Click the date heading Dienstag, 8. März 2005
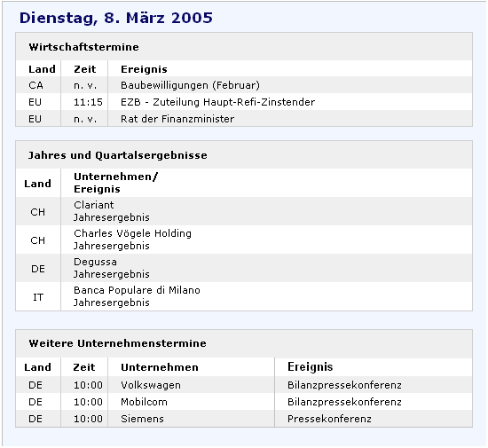 coord(115,18)
